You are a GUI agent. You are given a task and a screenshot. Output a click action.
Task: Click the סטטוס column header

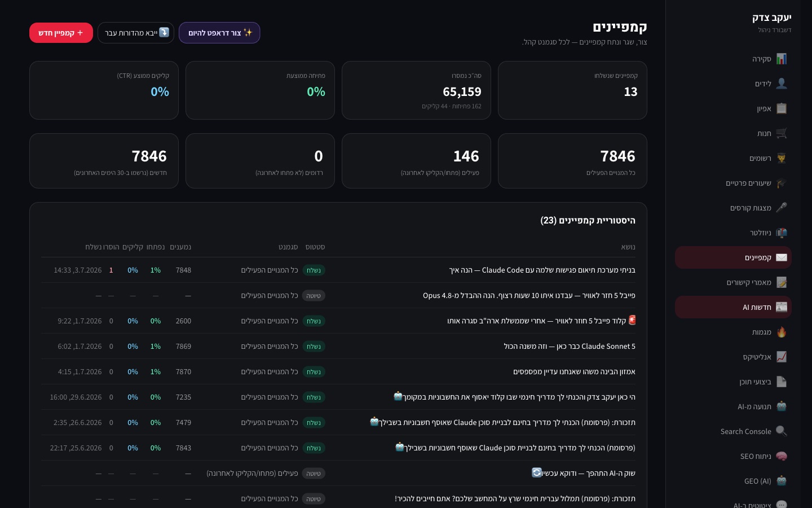[315, 247]
